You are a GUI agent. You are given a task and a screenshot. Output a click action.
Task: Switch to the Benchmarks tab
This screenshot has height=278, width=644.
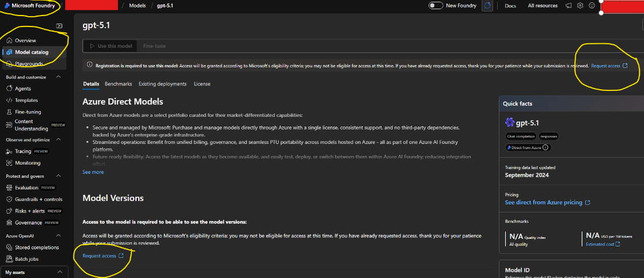click(118, 84)
